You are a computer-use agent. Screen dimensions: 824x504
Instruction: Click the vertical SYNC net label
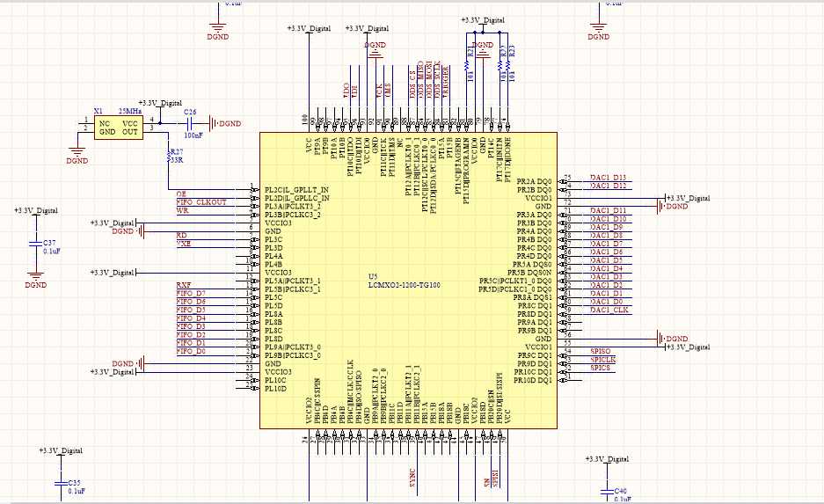pyautogui.click(x=412, y=478)
